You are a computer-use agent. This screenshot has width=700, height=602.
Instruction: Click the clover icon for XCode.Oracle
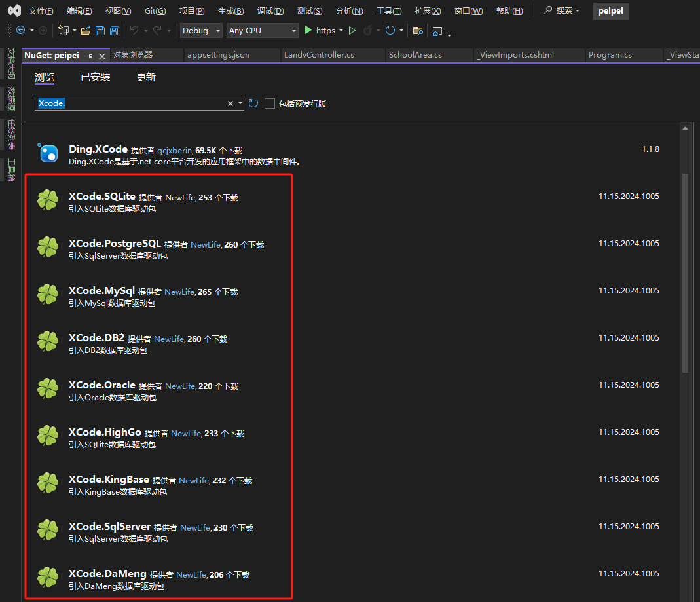pos(48,388)
